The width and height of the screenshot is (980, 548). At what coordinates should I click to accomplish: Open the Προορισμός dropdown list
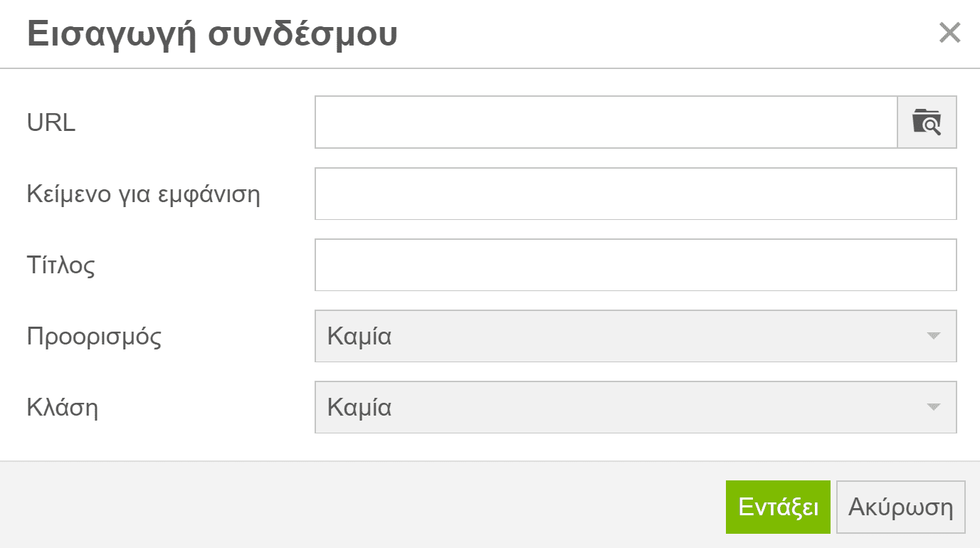pos(635,336)
